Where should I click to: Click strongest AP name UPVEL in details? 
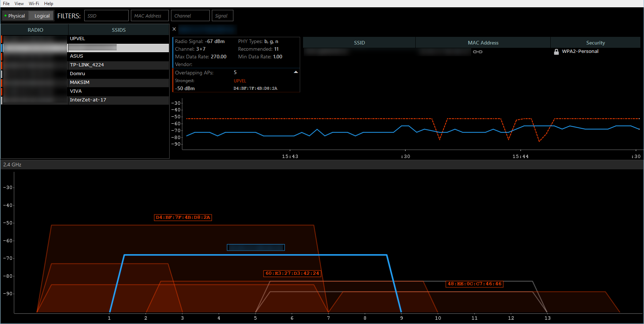tap(240, 81)
